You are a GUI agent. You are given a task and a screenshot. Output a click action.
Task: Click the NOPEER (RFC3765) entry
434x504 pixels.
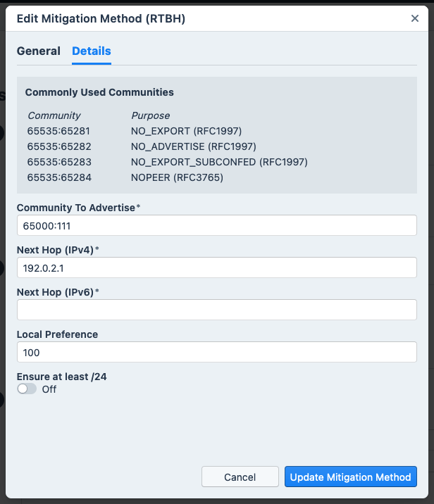coord(177,177)
